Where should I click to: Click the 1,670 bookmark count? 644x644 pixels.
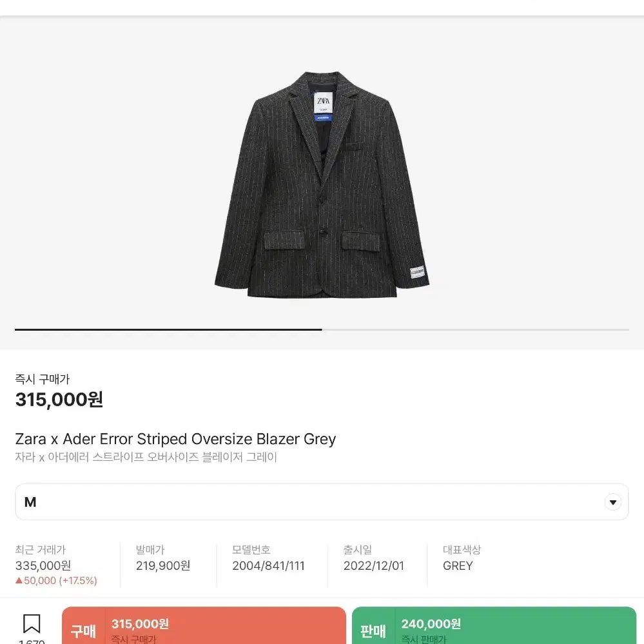[x=32, y=641]
